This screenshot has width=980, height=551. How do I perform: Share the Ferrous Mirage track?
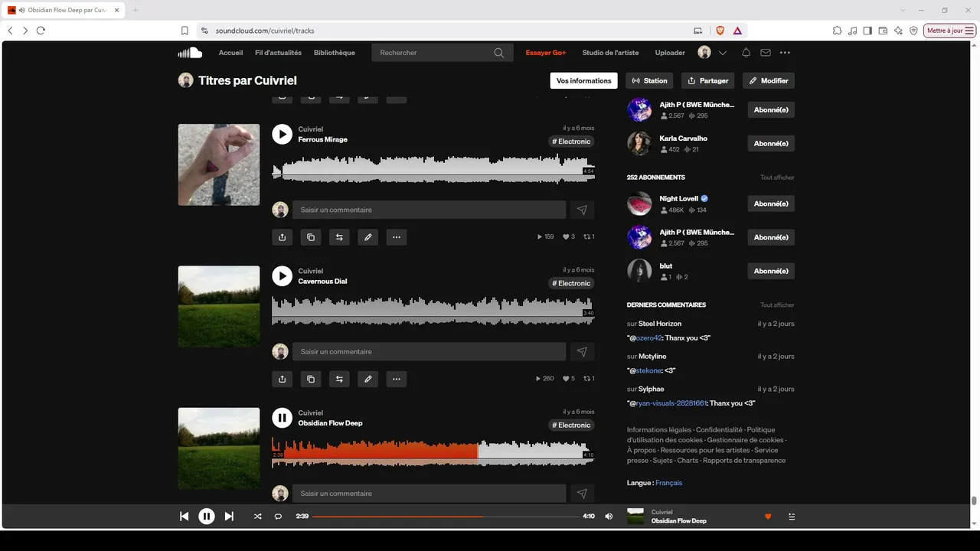point(282,237)
